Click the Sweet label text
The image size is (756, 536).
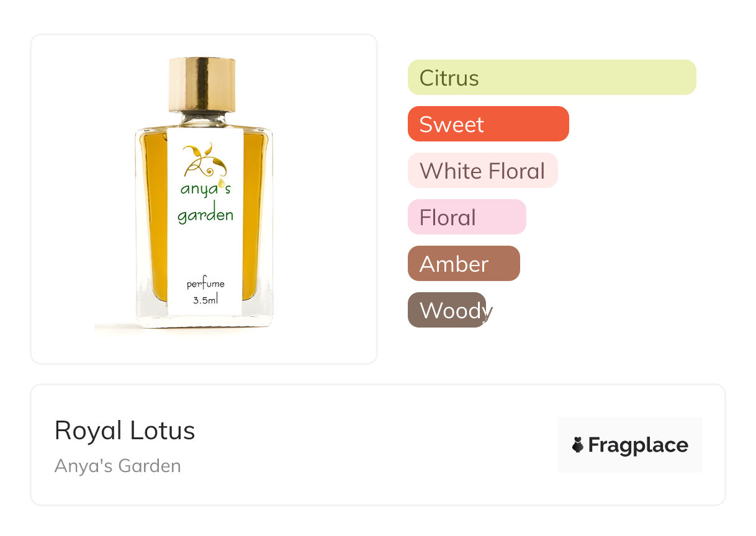point(452,125)
